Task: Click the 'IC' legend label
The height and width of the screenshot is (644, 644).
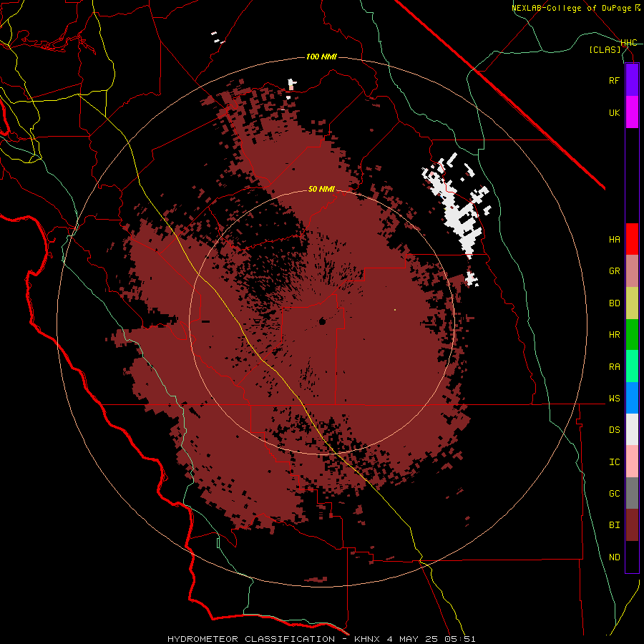Action: click(615, 462)
